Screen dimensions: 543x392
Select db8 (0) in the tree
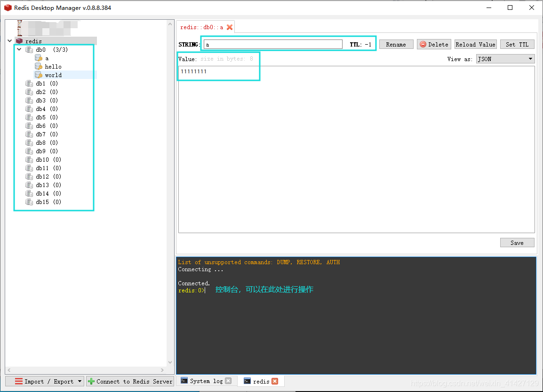tap(47, 142)
